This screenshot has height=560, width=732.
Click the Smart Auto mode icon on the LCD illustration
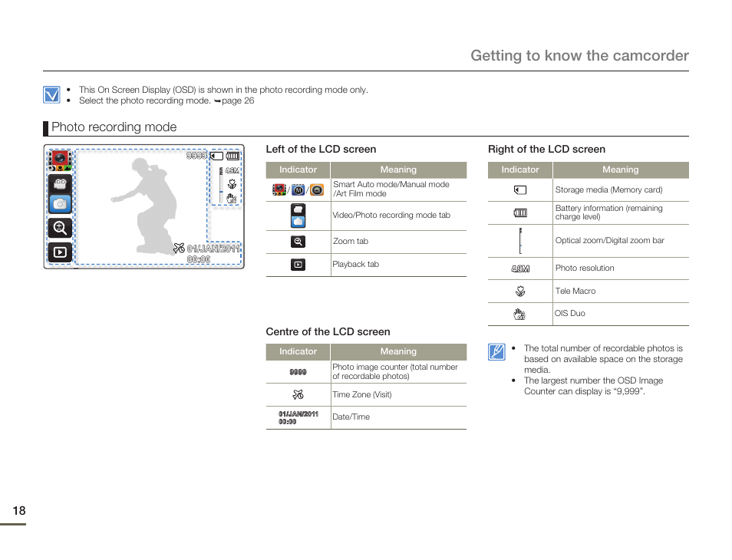click(60, 160)
